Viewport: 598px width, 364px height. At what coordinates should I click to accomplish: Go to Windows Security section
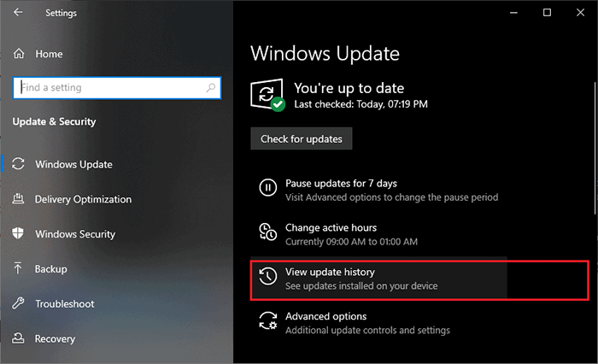[x=75, y=234]
